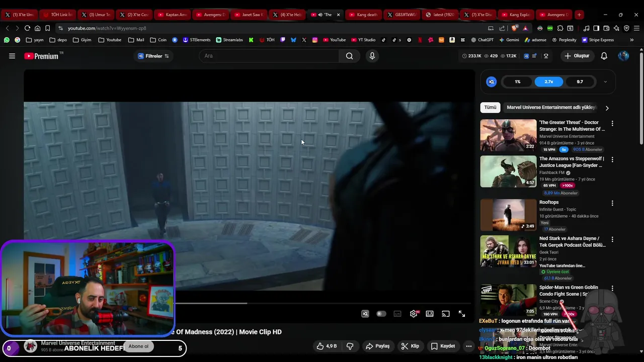Open the YouTube guide hamburger menu
Image resolution: width=644 pixels, height=362 pixels.
pyautogui.click(x=12, y=56)
